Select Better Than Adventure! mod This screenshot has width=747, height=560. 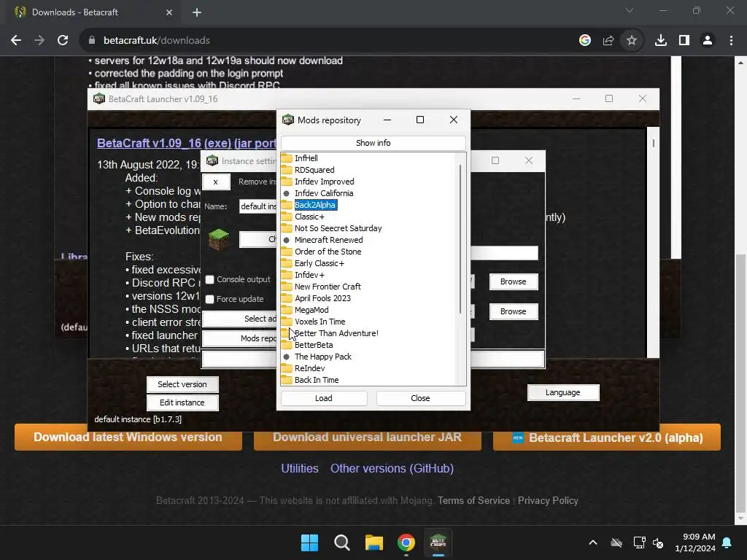[x=336, y=333]
